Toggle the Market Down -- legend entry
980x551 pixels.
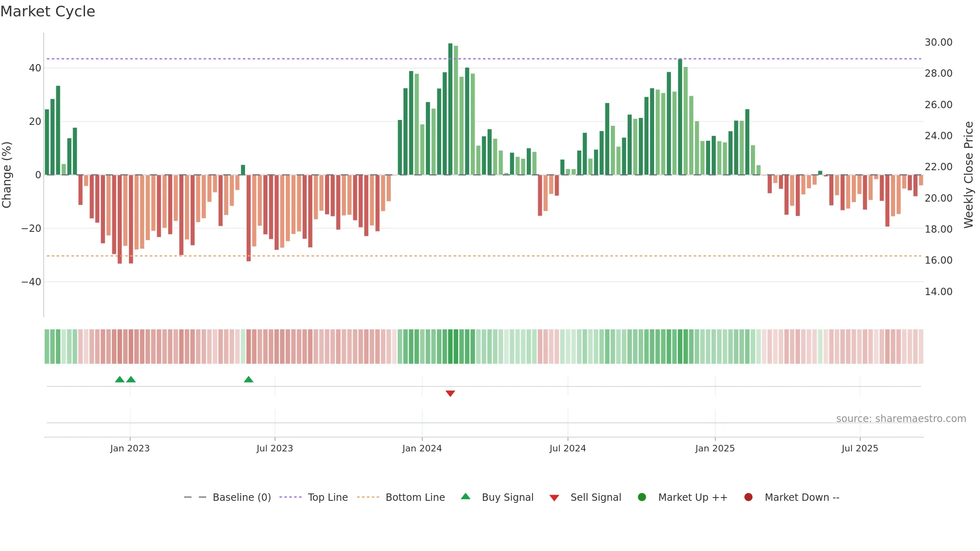click(792, 497)
